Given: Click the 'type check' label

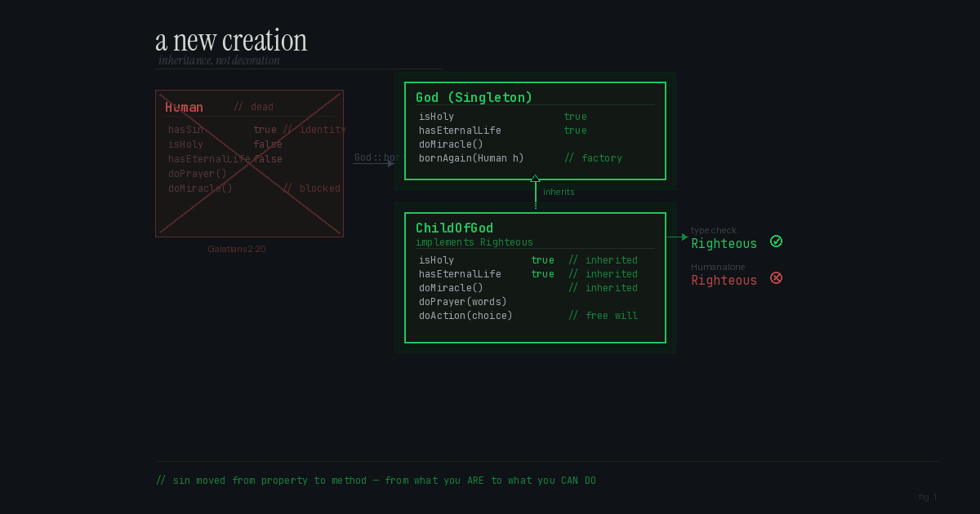Looking at the screenshot, I should 714,230.
